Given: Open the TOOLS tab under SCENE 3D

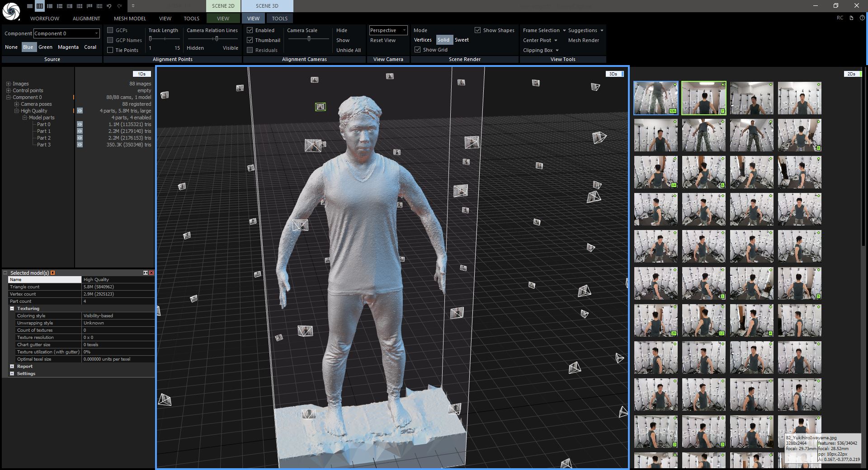Looking at the screenshot, I should 279,19.
